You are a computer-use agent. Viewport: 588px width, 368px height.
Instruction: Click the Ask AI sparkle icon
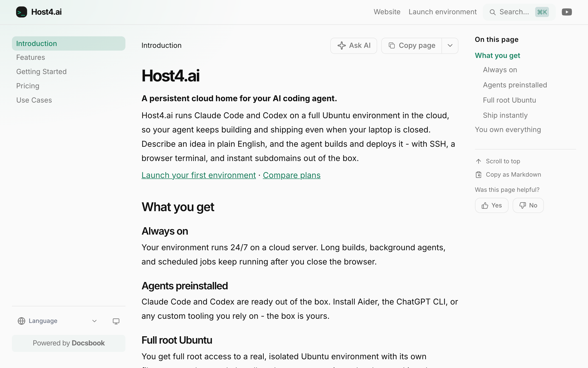[x=342, y=46]
